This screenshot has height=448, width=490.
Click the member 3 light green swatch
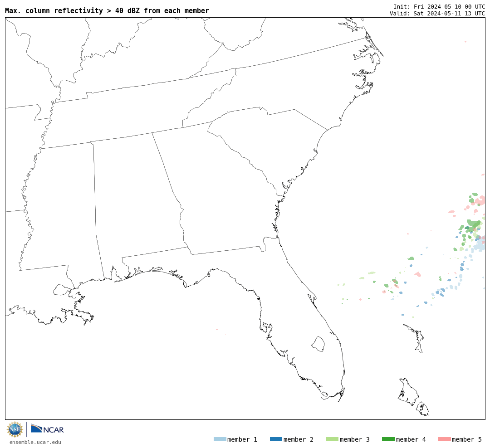(332, 439)
